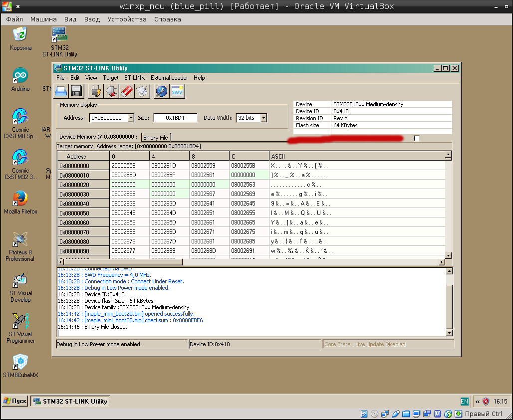
Task: Open the VirtualBox Устройства menu
Action: [127, 19]
